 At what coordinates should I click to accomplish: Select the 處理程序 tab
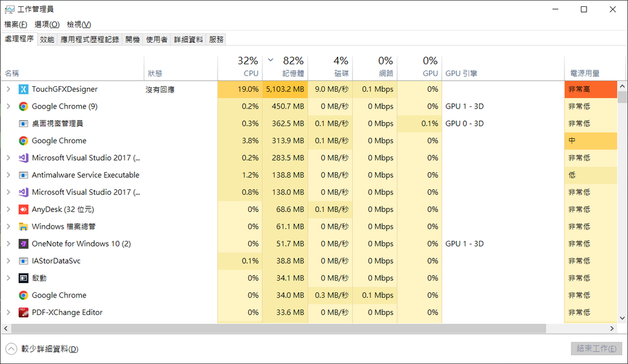pos(19,39)
